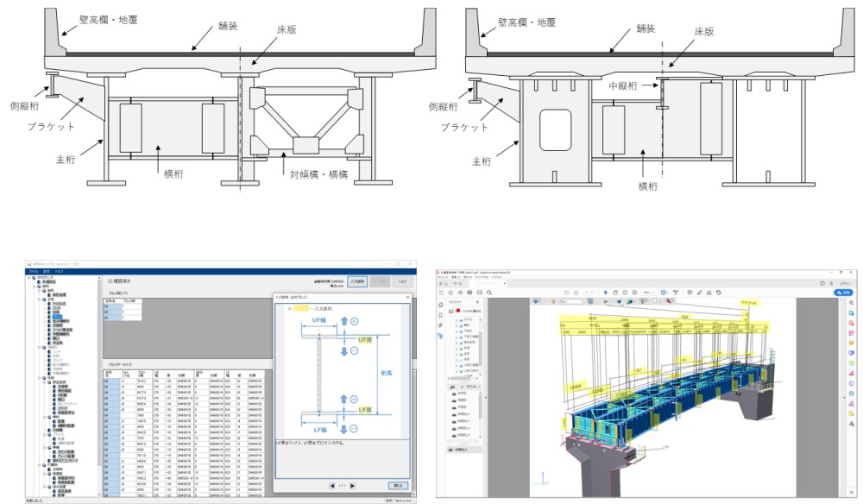
Task: Click the navigation tree scrollbar in input app
Action: pos(99,385)
